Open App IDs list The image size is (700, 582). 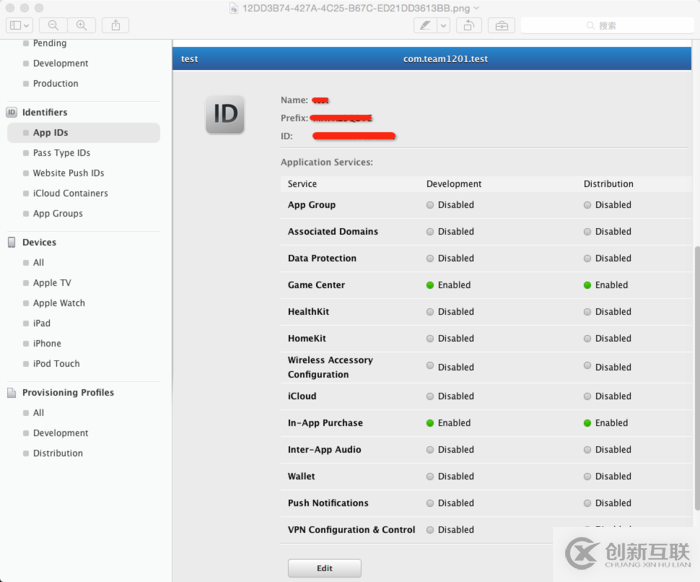(83, 133)
